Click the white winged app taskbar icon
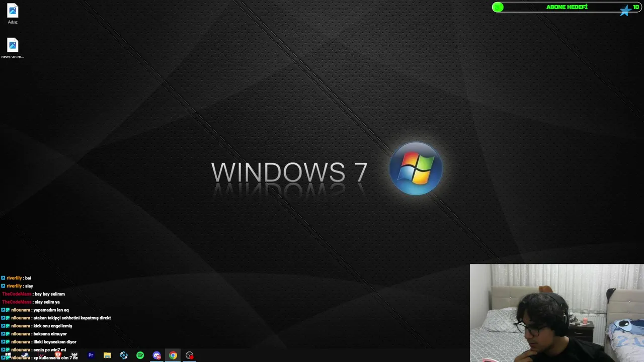This screenshot has width=644, height=362. tap(74, 355)
